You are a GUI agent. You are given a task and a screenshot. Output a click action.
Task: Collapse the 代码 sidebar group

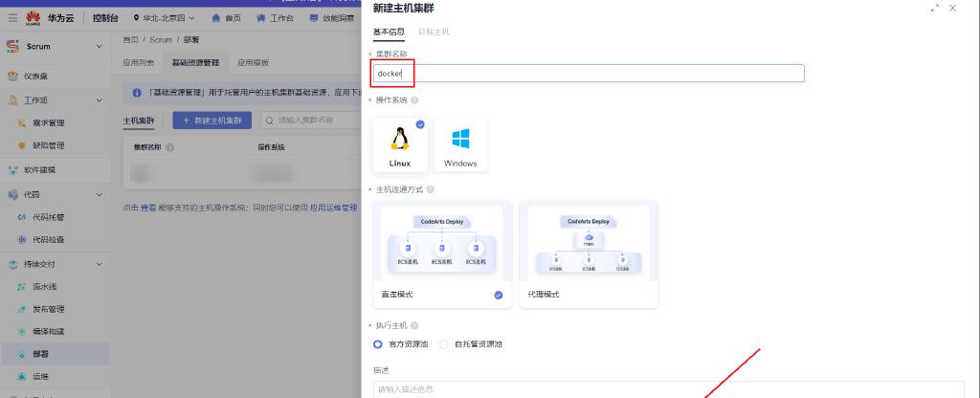point(99,195)
